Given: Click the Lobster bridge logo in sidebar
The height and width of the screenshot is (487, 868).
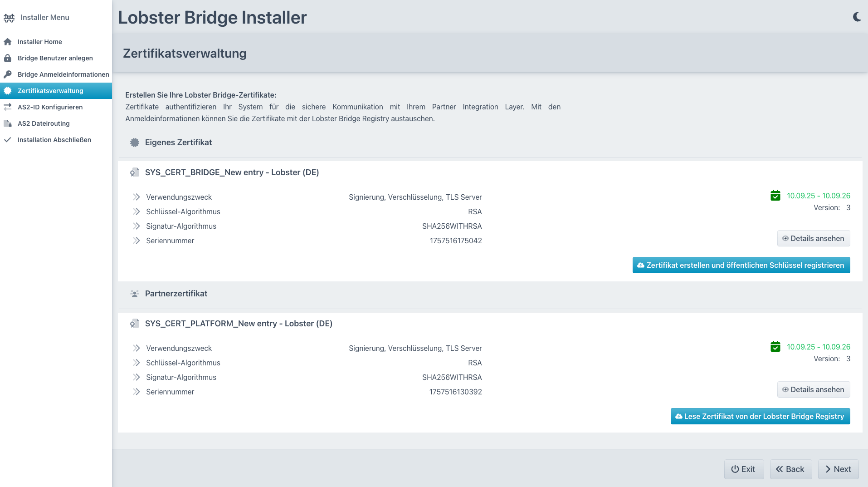Looking at the screenshot, I should tap(9, 18).
